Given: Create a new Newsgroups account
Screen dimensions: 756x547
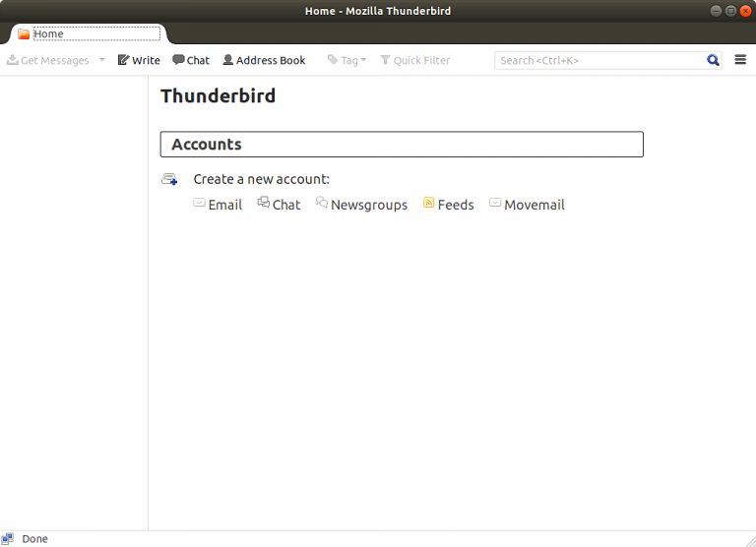Looking at the screenshot, I should [361, 205].
